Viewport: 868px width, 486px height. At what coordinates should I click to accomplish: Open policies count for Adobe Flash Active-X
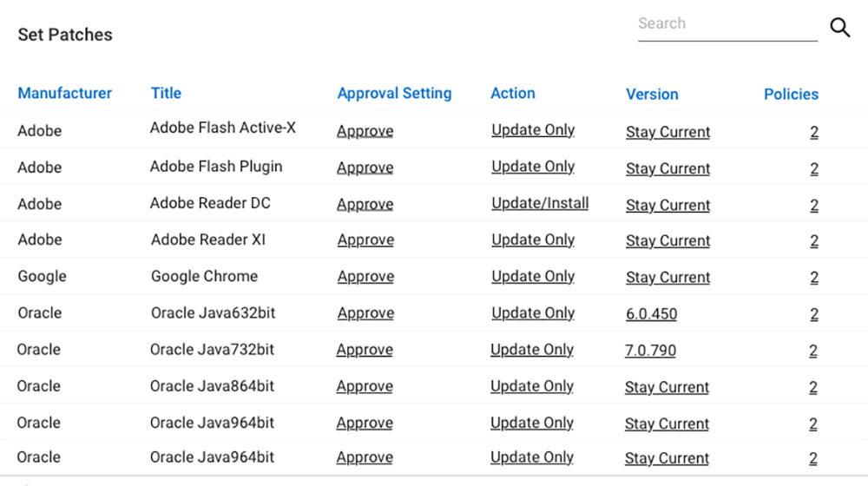[x=813, y=133]
